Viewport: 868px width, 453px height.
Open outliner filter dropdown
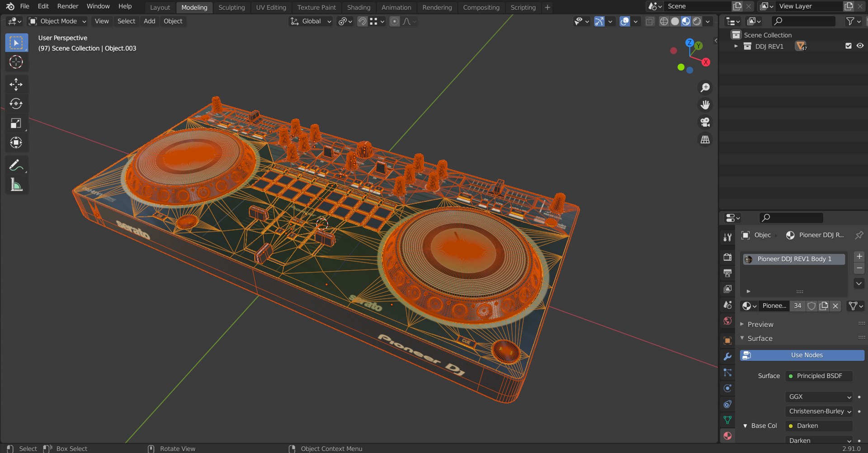click(x=854, y=21)
